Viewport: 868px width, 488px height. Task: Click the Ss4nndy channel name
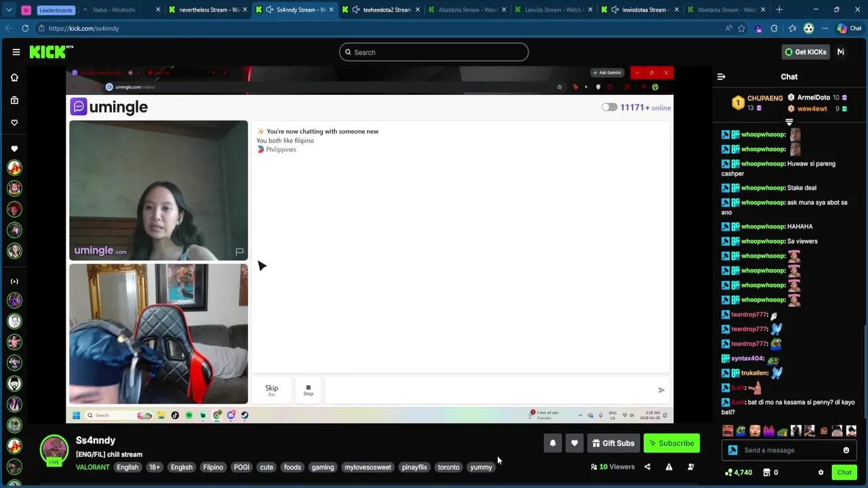(96, 441)
